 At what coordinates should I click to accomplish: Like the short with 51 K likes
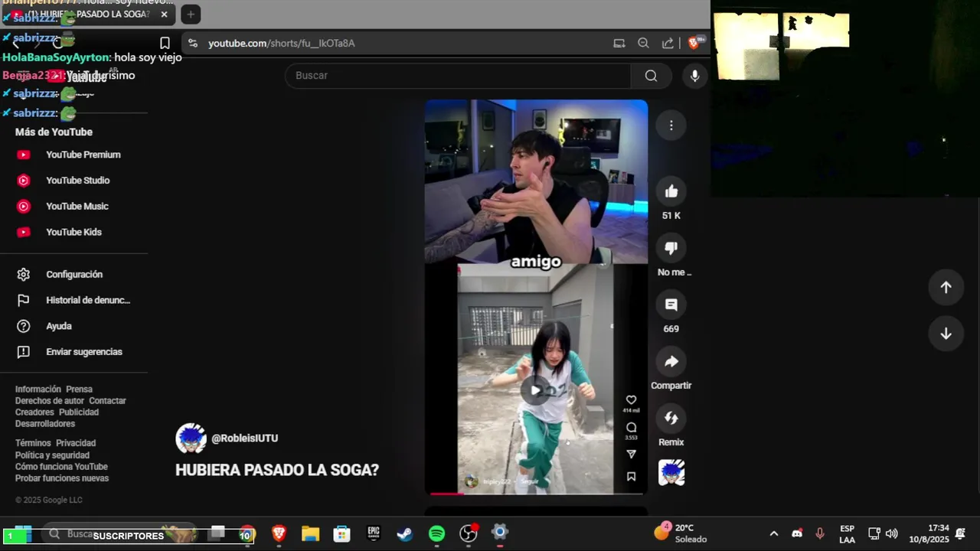pyautogui.click(x=671, y=191)
